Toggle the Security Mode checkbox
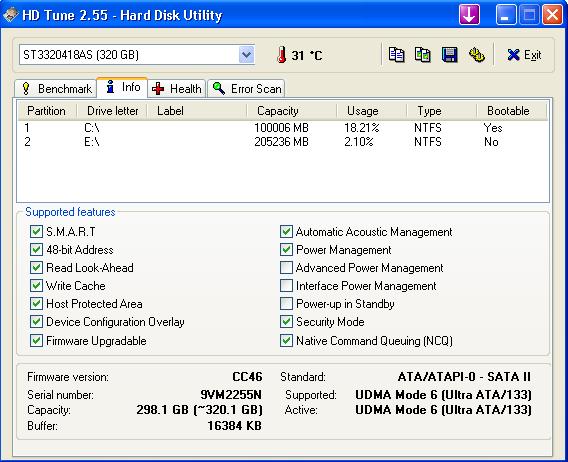The height and width of the screenshot is (462, 568). (286, 322)
